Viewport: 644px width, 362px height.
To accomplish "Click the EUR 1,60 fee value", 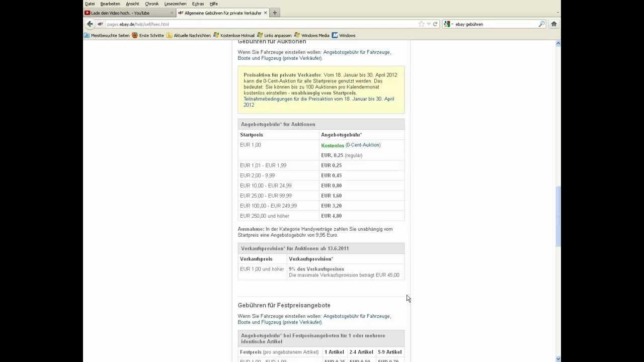I will 331,196.
